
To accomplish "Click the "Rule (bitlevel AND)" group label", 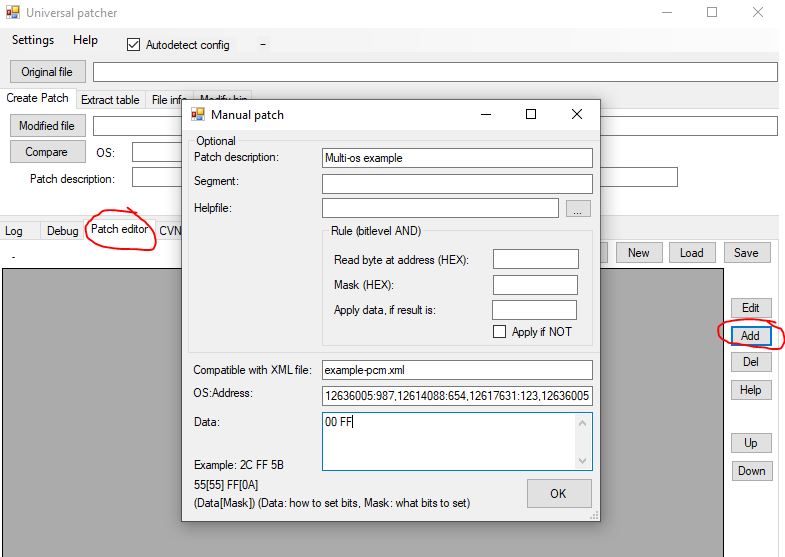I will click(376, 231).
